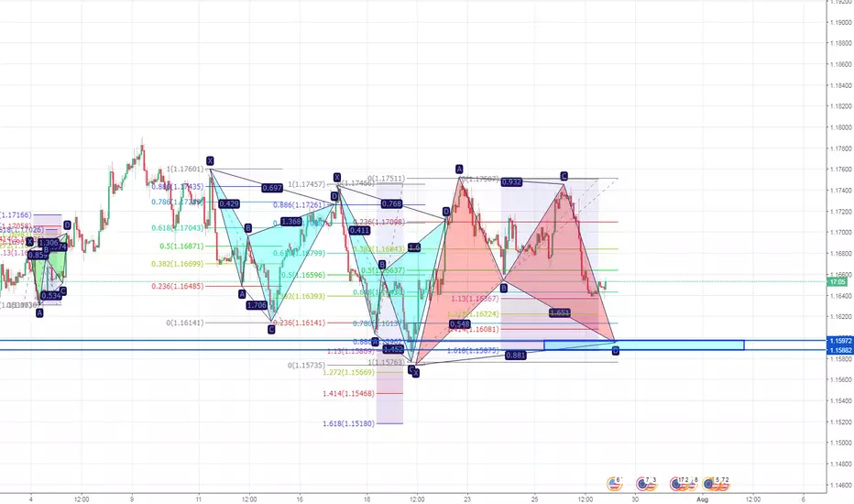Select the 0.534 ratio label on the green pattern

click(50, 296)
